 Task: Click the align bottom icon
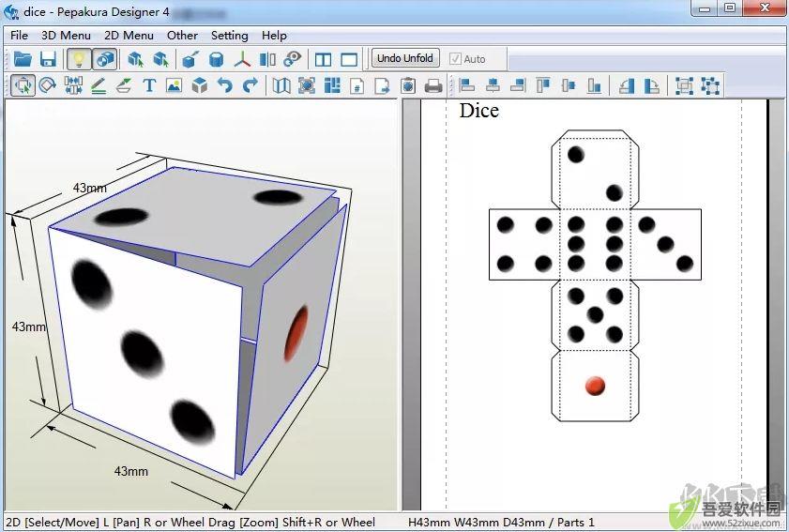pyautogui.click(x=594, y=85)
